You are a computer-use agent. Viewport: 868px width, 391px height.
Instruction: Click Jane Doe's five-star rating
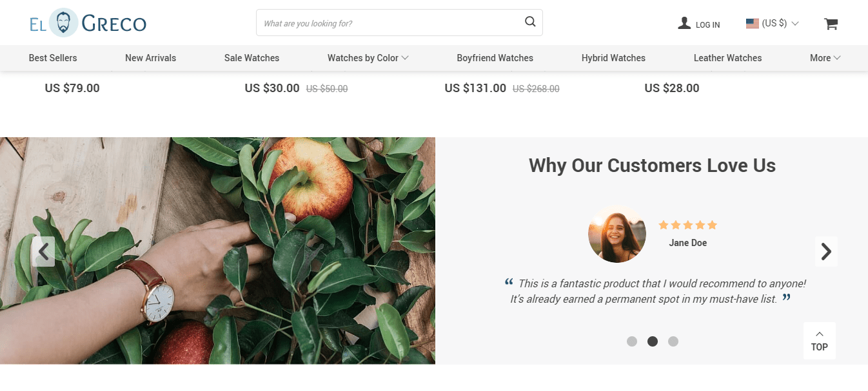687,225
